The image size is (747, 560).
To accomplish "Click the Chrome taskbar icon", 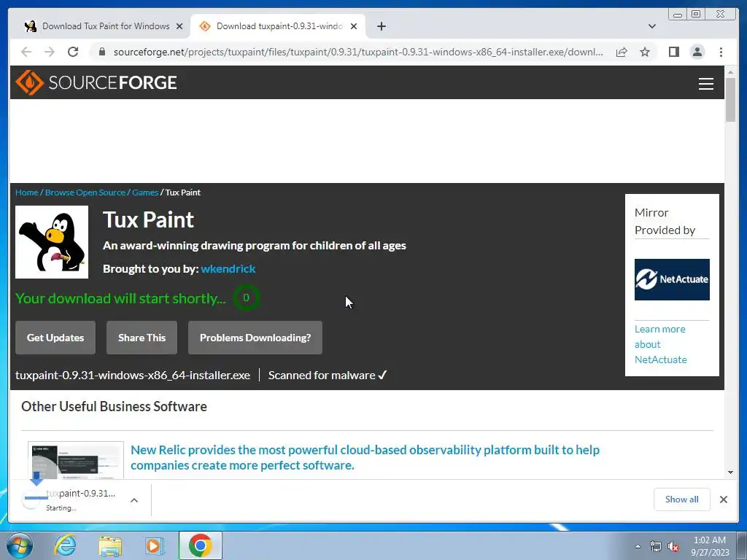I will [200, 545].
